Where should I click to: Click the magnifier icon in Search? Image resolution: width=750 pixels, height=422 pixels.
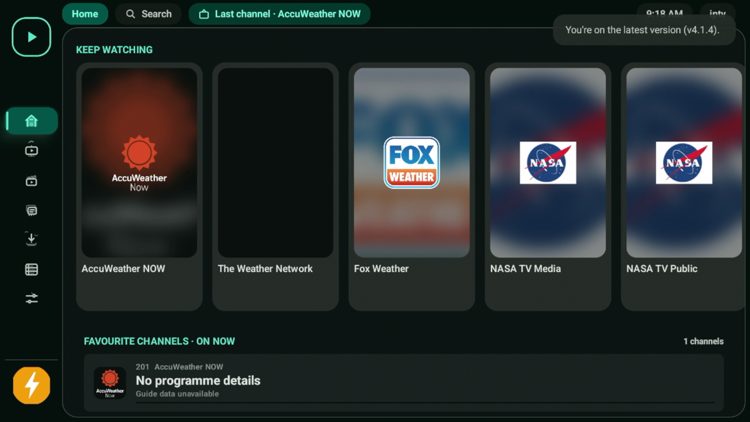click(130, 14)
